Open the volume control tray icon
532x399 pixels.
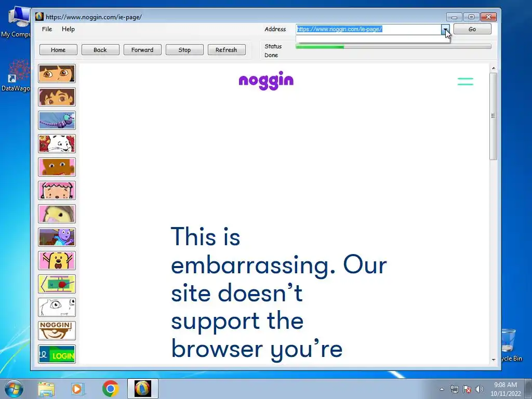pyautogui.click(x=480, y=389)
